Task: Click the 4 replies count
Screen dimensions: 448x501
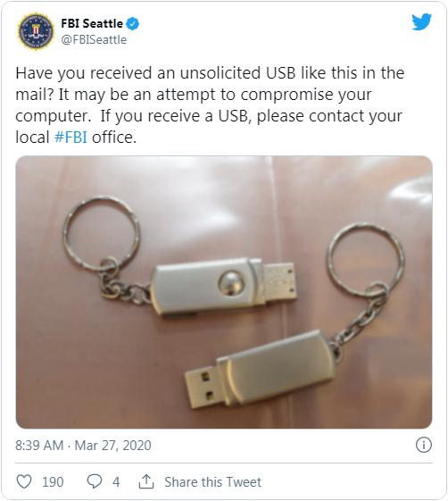Action: pyautogui.click(x=116, y=482)
